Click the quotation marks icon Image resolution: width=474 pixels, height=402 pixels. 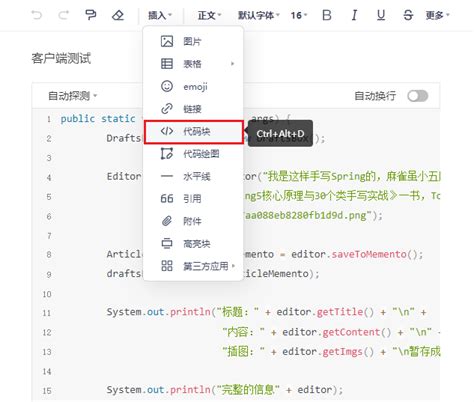pos(167,199)
